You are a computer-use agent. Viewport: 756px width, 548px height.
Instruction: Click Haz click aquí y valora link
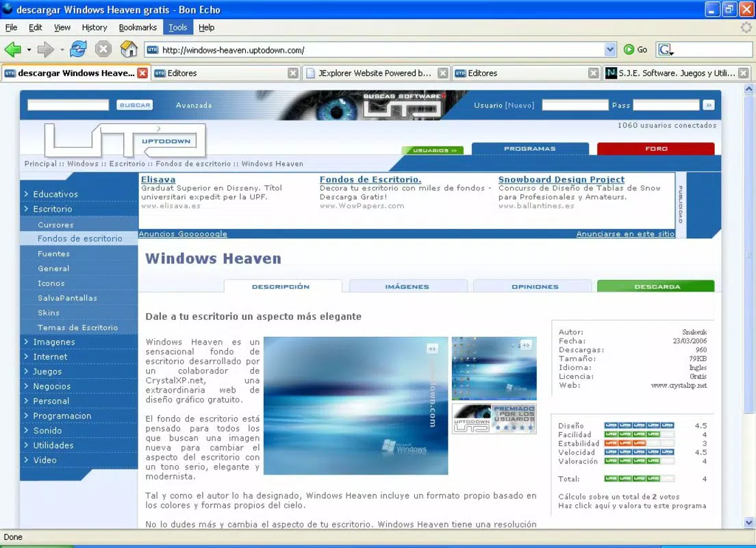[632, 506]
